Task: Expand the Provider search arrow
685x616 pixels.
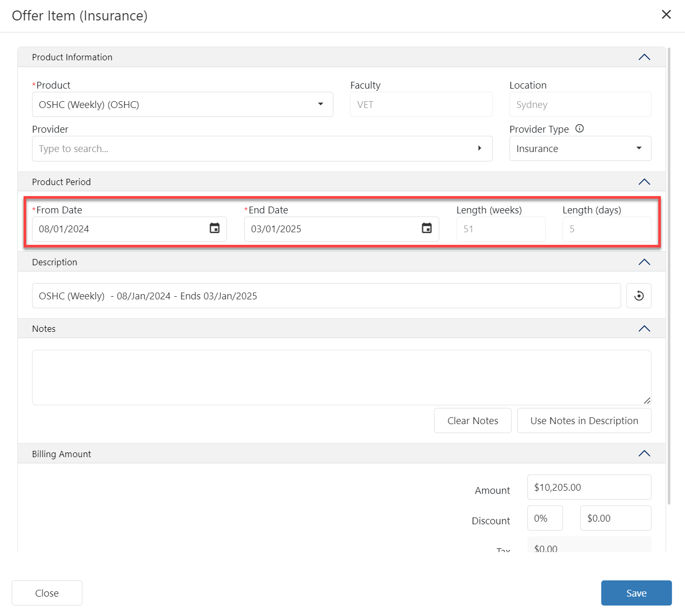Action: point(479,148)
